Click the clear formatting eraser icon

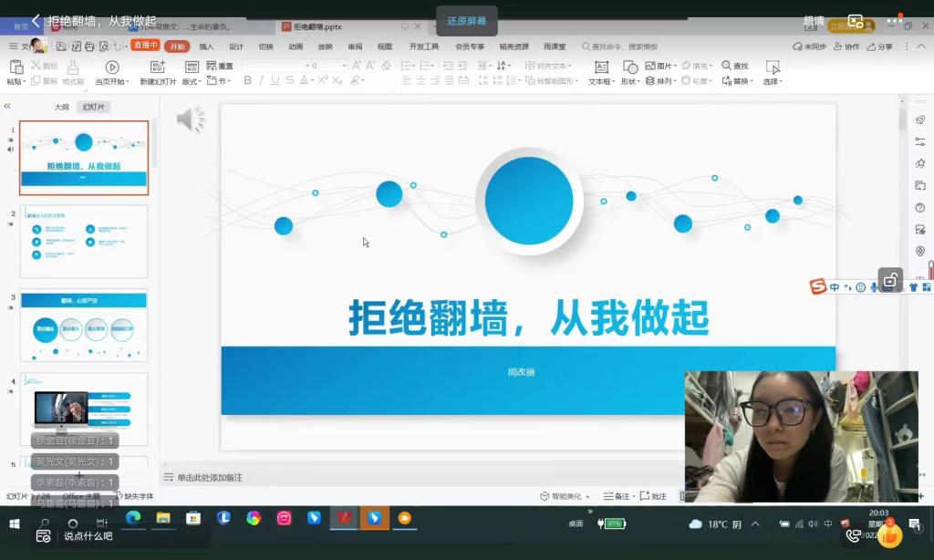tap(386, 66)
